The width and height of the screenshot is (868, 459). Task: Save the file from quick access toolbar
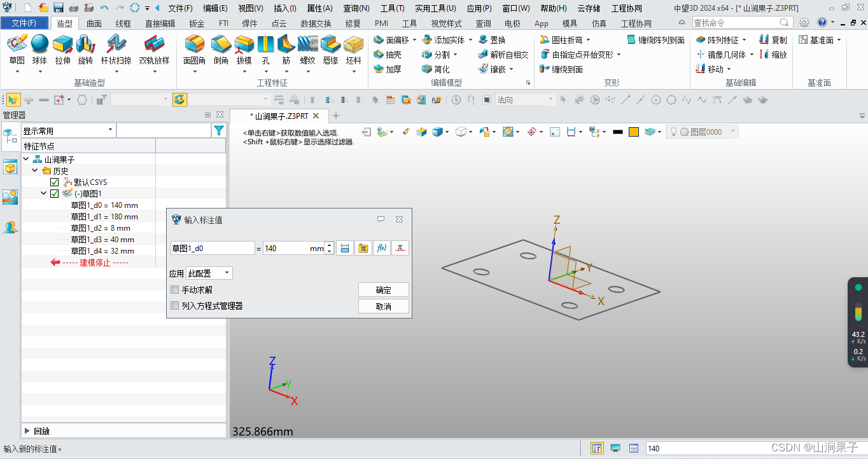tap(58, 8)
